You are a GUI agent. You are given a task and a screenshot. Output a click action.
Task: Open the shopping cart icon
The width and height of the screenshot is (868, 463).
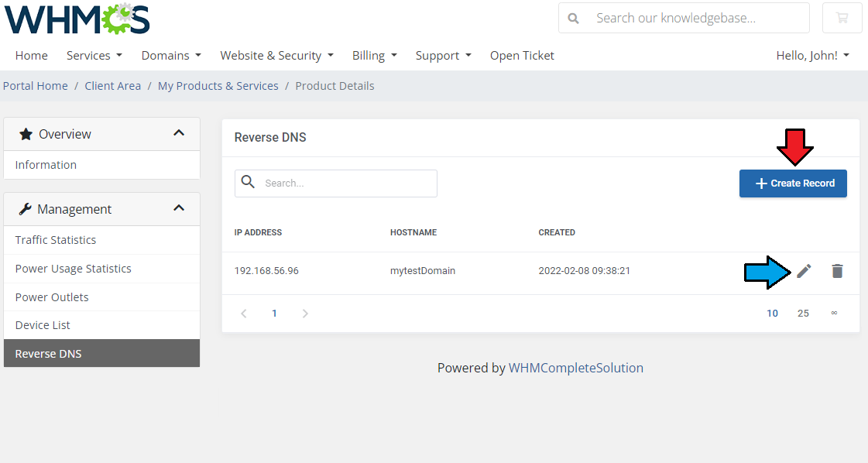842,18
